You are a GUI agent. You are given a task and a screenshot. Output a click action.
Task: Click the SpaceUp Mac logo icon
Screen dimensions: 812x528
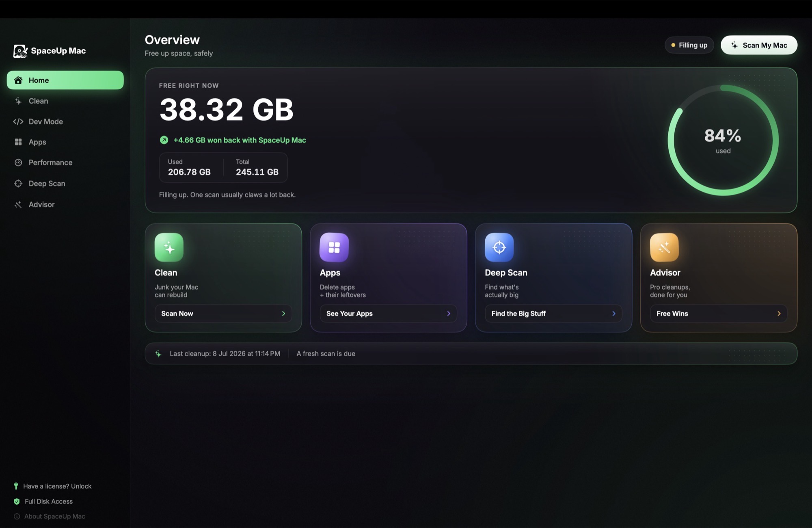pyautogui.click(x=20, y=51)
